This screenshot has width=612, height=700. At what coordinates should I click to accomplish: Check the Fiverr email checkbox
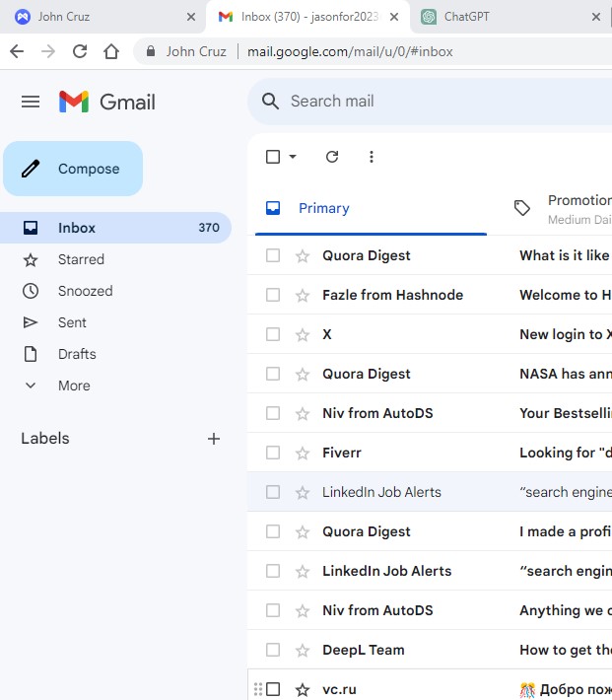coord(273,453)
